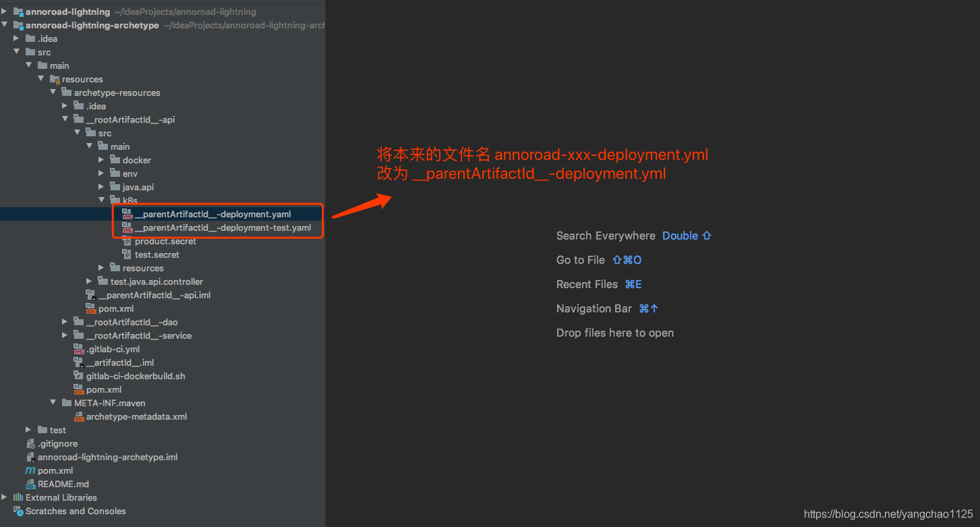The image size is (980, 527).
Task: Click the Scratches and Consoles icon
Action: tap(18, 511)
